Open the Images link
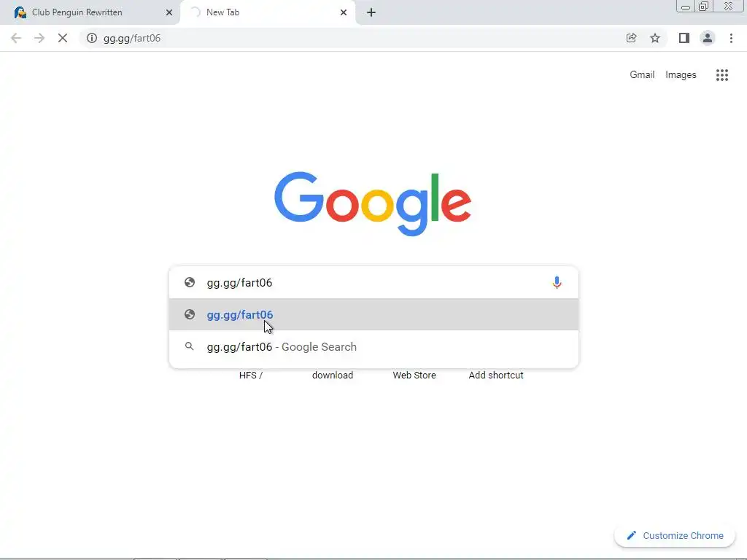Screen dimensions: 747x560 click(681, 75)
